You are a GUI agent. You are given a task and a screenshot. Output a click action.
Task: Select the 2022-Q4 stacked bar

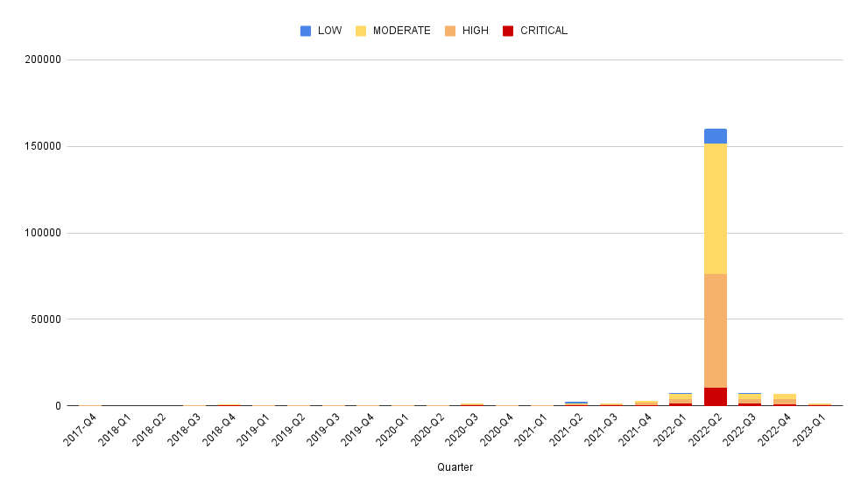click(785, 400)
